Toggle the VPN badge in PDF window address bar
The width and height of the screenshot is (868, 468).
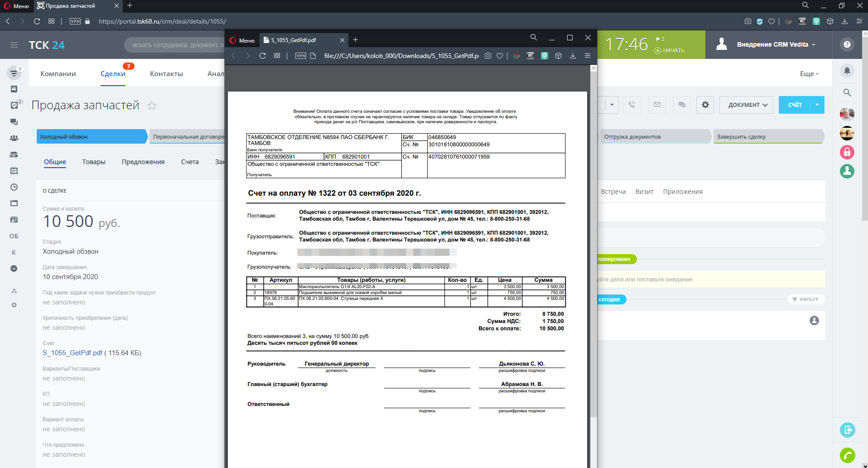[x=300, y=56]
